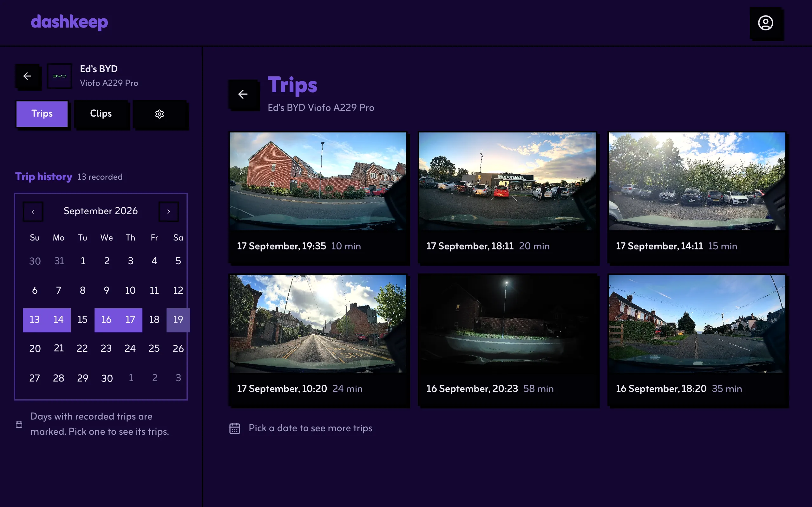Image resolution: width=812 pixels, height=507 pixels.
Task: Open the 17 September 10:20 trip
Action: click(318, 341)
